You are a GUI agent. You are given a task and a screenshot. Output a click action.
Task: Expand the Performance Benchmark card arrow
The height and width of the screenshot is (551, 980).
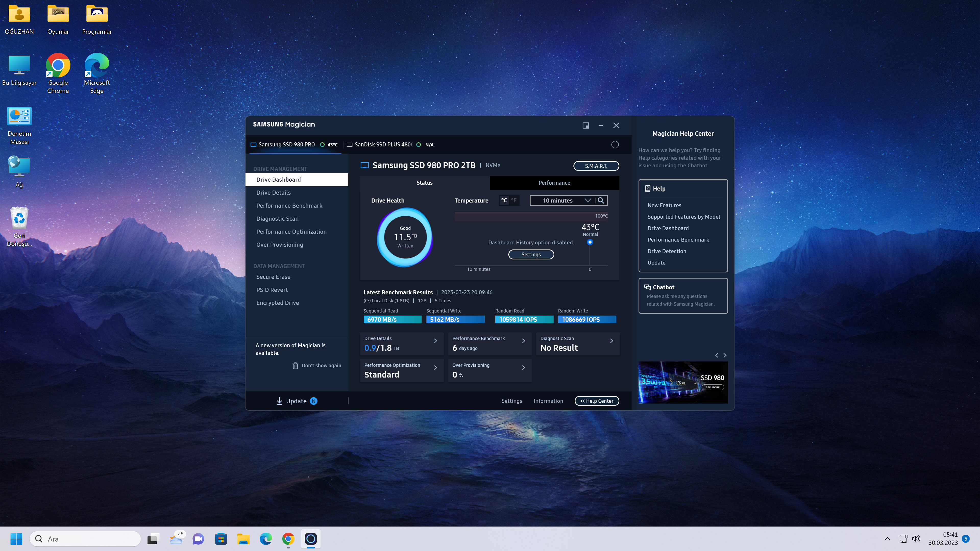523,341
